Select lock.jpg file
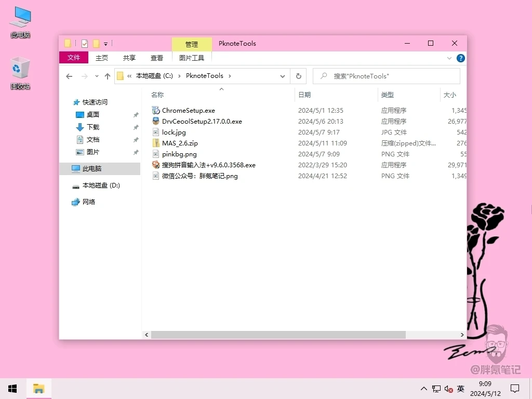The height and width of the screenshot is (399, 532). pyautogui.click(x=174, y=132)
